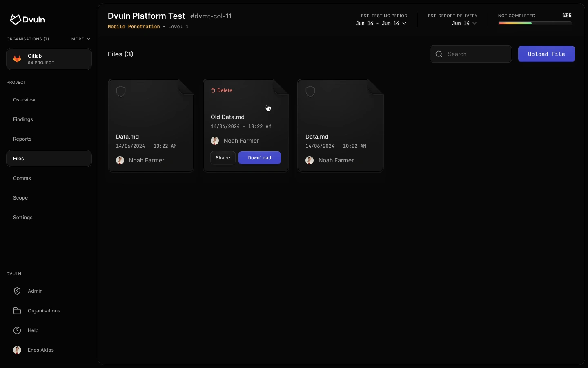Viewport: 588px width, 368px height.
Task: Click the Upload File button
Action: point(547,54)
